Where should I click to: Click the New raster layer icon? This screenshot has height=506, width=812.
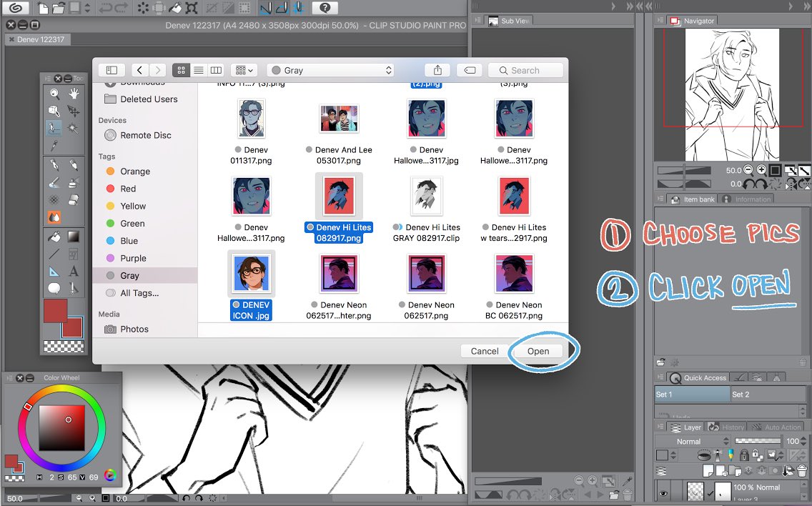tap(708, 470)
